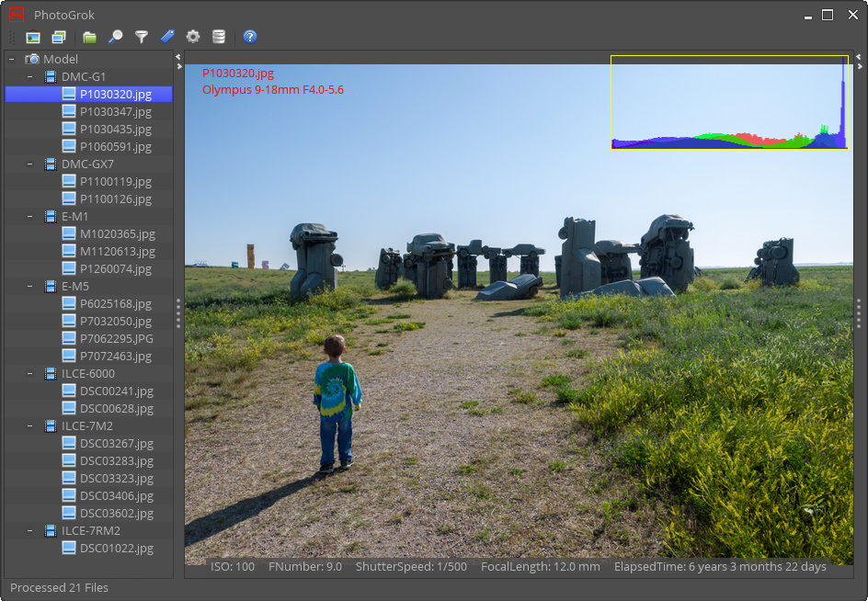The width and height of the screenshot is (868, 601).
Task: Select DSC00241.jpg under ILCE-6000
Action: [116, 391]
